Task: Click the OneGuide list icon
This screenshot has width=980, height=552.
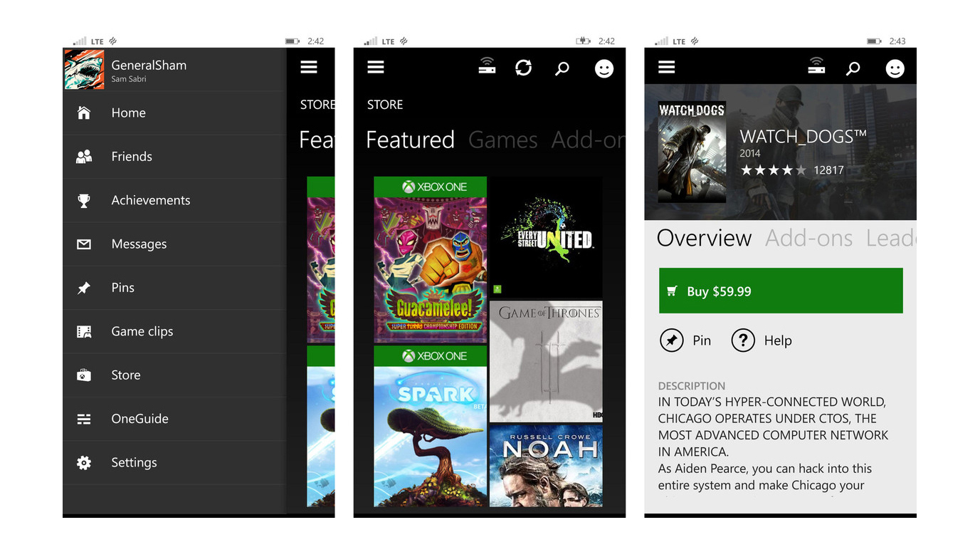Action: 84,420
